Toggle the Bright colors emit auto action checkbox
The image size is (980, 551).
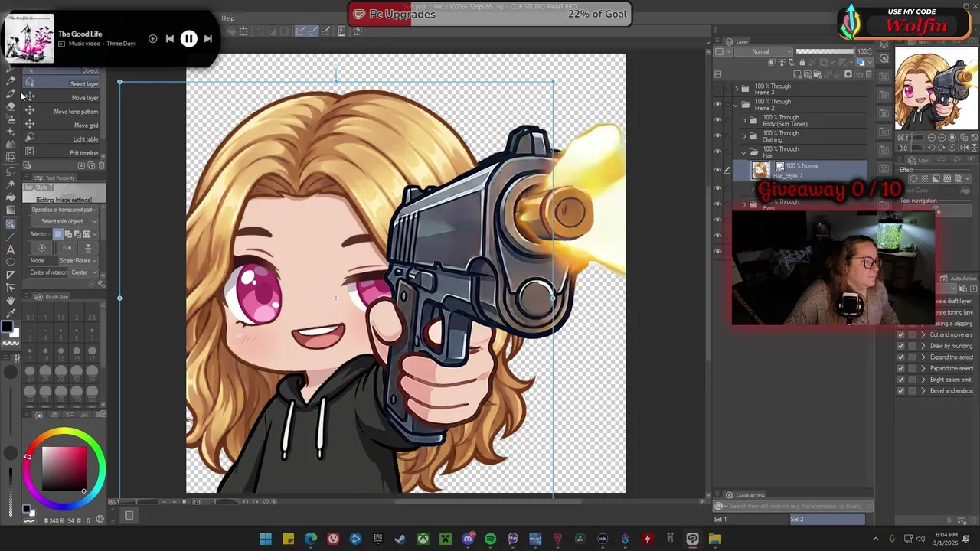[900, 380]
